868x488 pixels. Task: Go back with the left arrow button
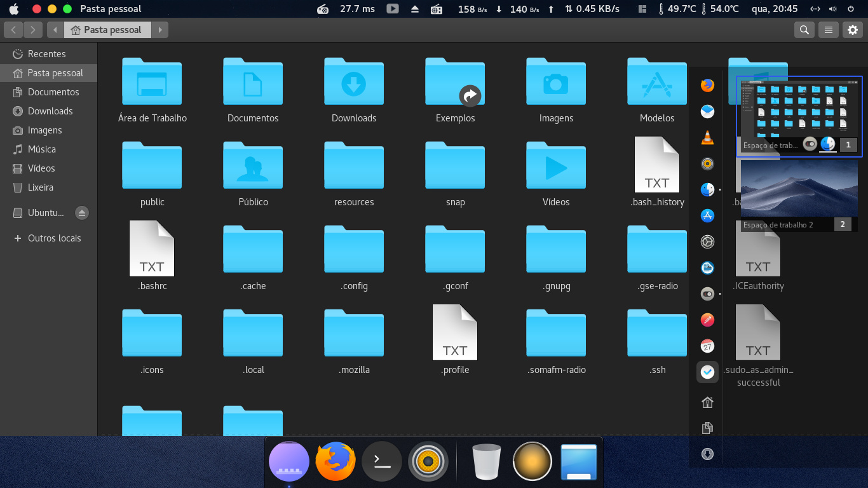pos(14,30)
